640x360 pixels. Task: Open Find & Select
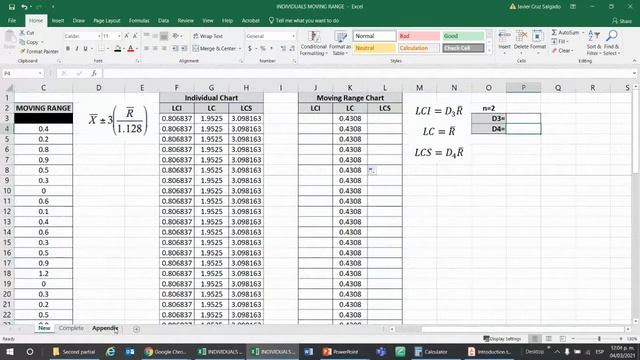tap(611, 43)
